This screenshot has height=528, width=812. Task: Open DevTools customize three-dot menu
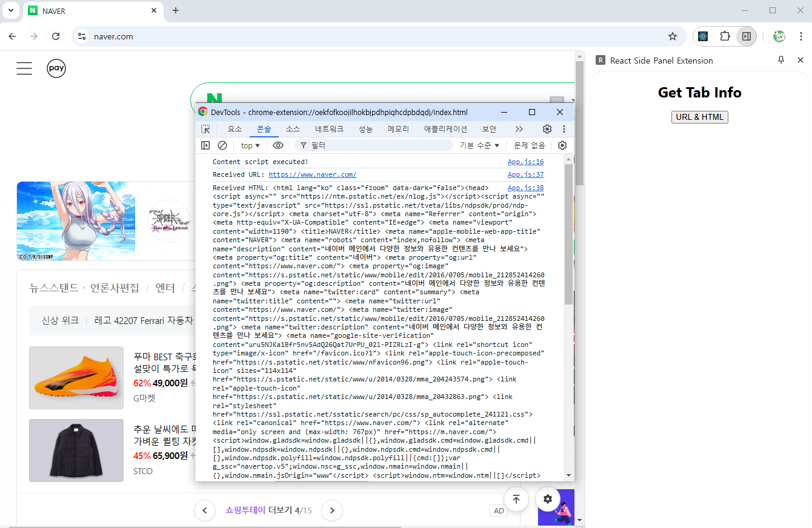pyautogui.click(x=564, y=129)
